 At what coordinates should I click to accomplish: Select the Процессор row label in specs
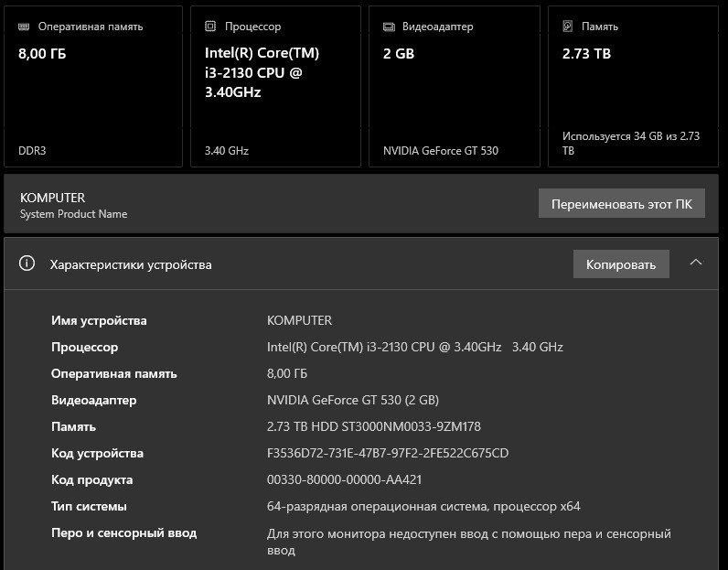(x=84, y=348)
